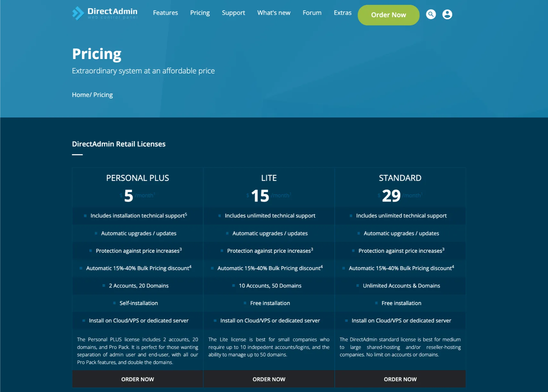This screenshot has height=392, width=548.
Task: Click the 'Extraordinary system at an affordable price' subtitle
Action: pos(143,71)
